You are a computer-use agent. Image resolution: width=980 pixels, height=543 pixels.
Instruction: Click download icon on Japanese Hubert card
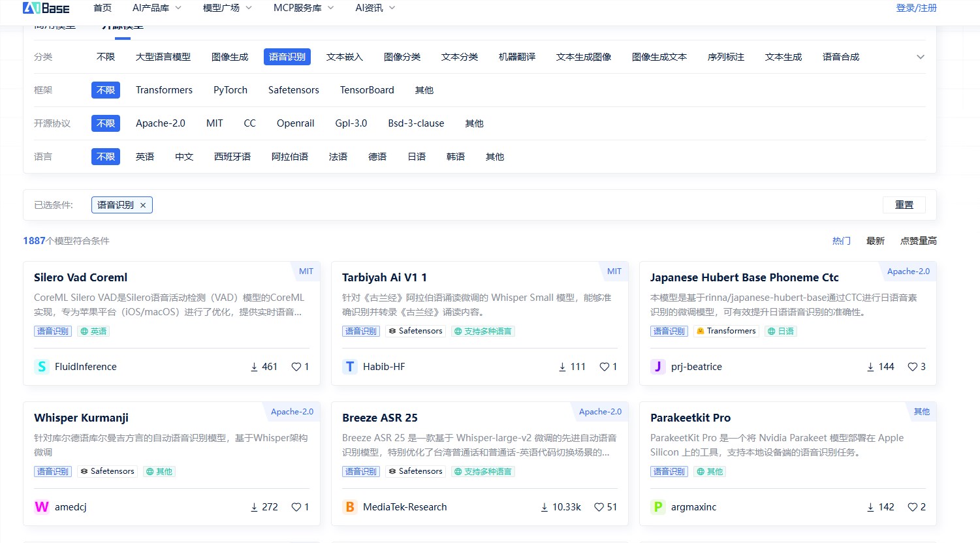point(870,367)
